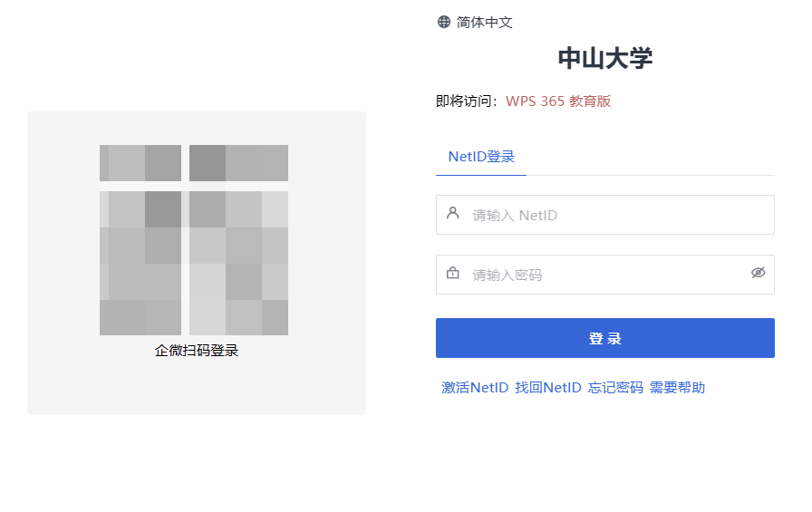812x512 pixels.
Task: Click the blurred QR code image
Action: (194, 240)
